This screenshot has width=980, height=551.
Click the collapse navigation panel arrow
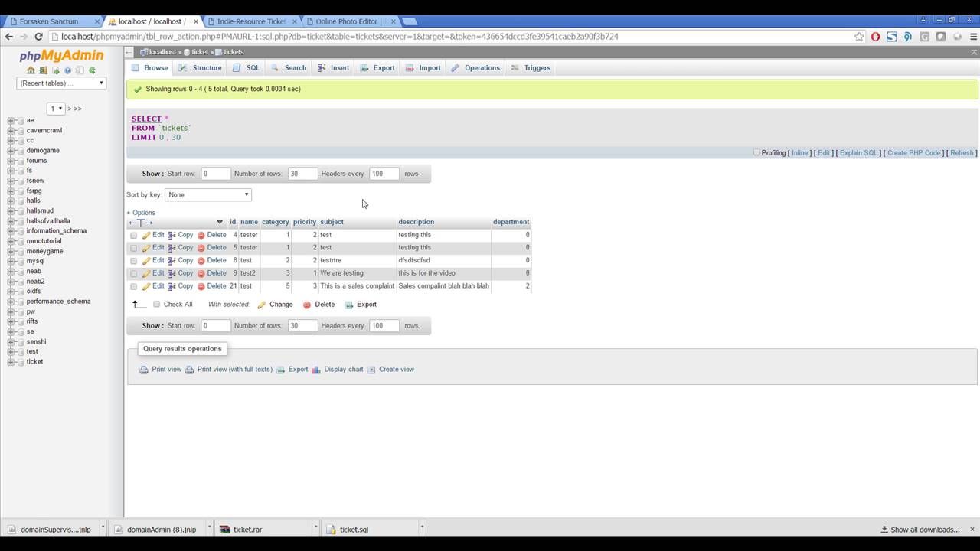[129, 52]
